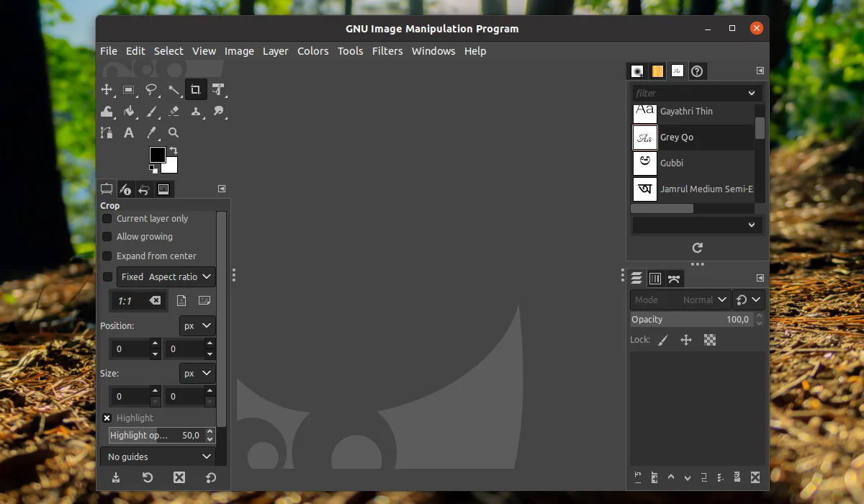This screenshot has width=864, height=504.
Task: Open the Filters menu
Action: [x=387, y=50]
